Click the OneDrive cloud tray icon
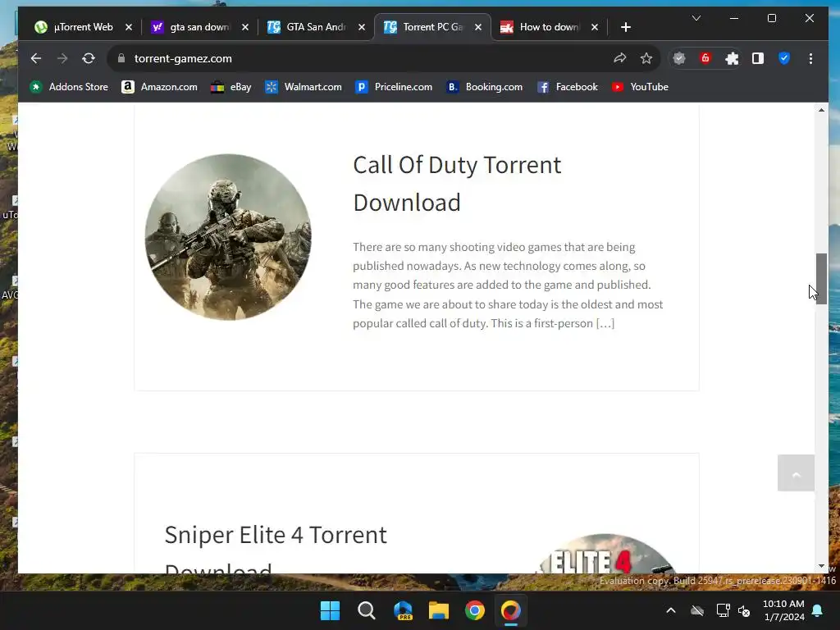 (697, 610)
